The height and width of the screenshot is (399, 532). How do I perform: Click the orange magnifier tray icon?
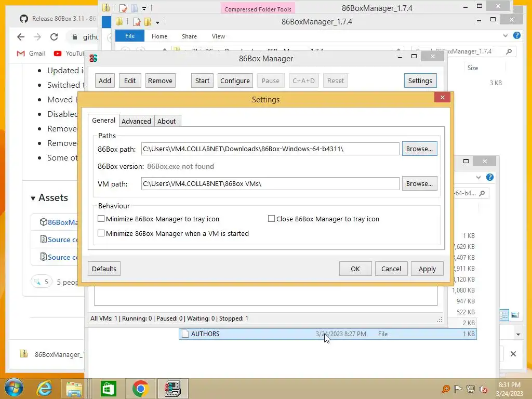tap(445, 389)
